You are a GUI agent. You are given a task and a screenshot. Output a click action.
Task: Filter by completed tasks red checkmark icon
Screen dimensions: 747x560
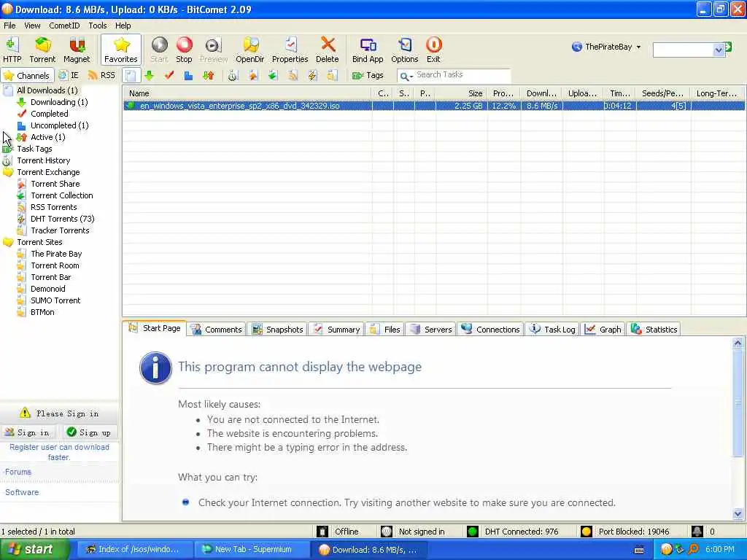pos(169,75)
